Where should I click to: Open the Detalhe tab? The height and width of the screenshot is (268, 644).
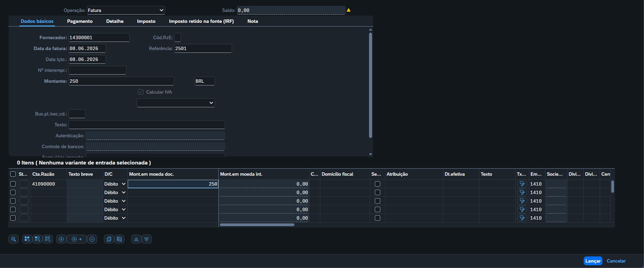coord(115,21)
